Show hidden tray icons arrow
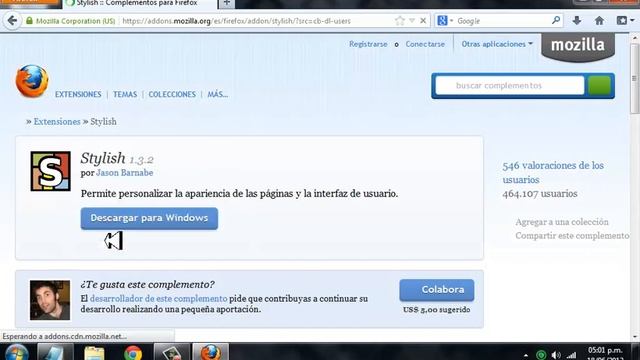 [526, 356]
